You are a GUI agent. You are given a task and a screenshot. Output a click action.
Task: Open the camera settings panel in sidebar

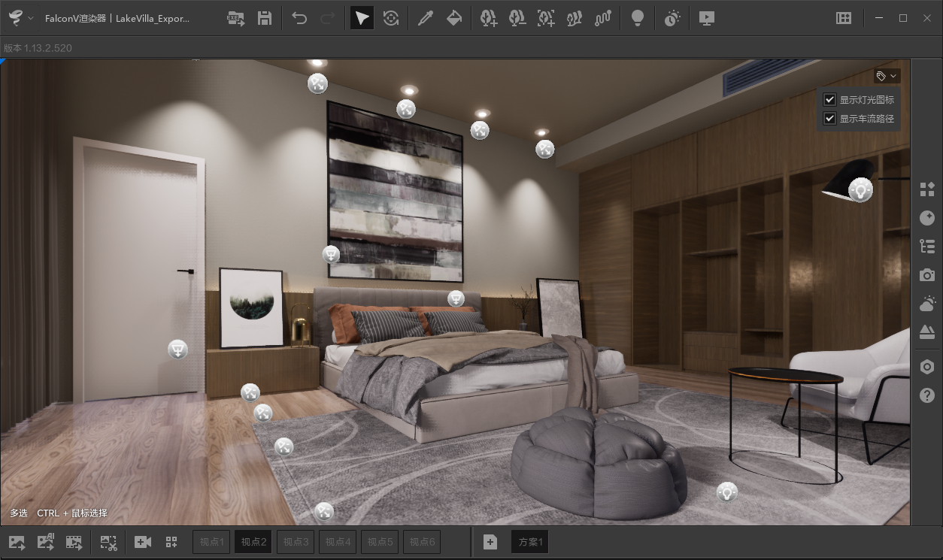pyautogui.click(x=927, y=275)
